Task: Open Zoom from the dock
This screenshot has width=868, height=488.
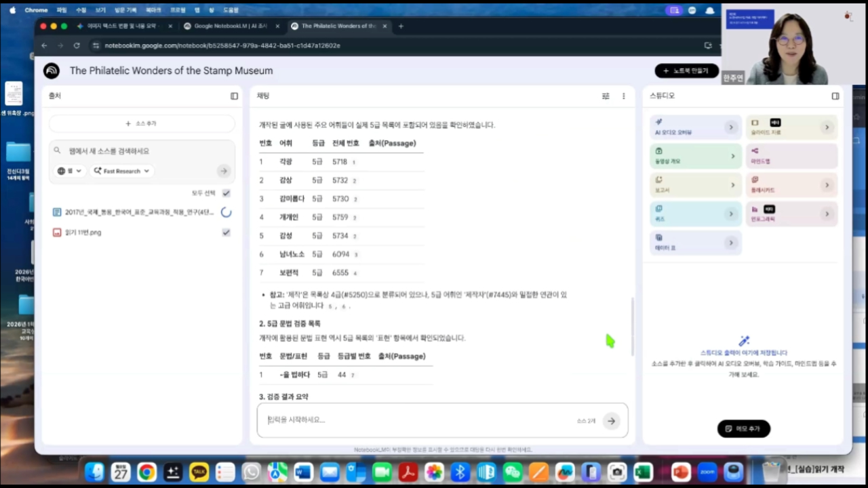Action: pyautogui.click(x=707, y=472)
